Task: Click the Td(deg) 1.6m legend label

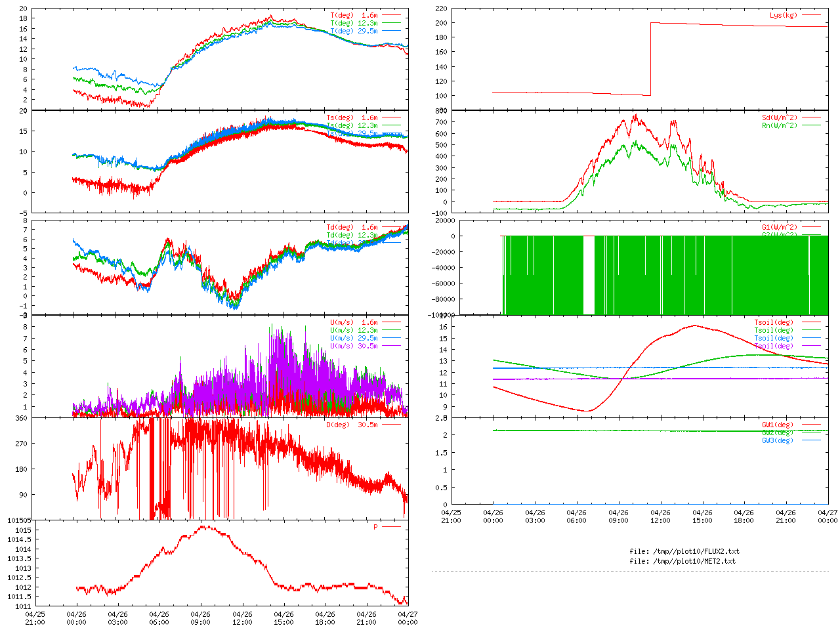Action: coord(352,228)
